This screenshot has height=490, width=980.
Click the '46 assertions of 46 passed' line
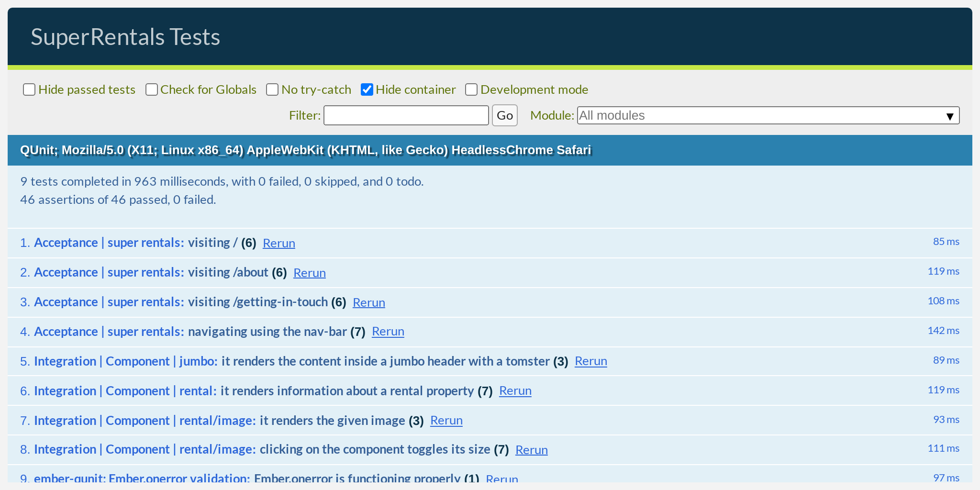[x=118, y=200]
